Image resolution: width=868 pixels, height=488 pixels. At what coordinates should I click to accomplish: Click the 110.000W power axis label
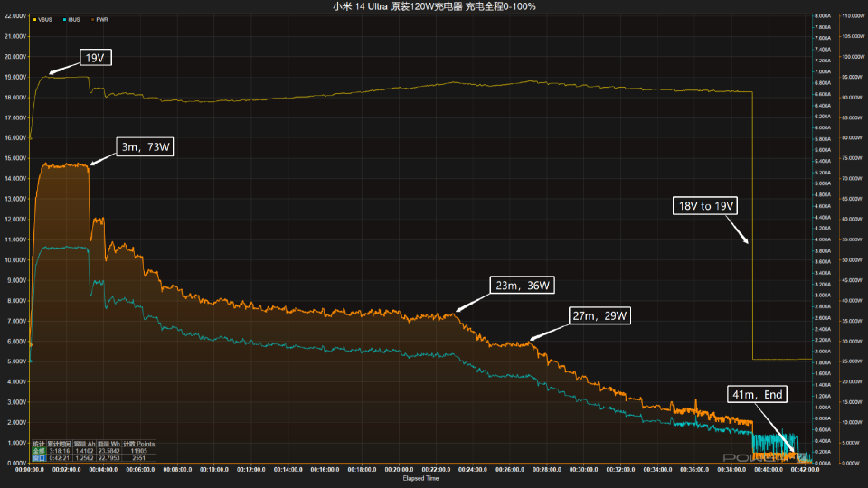click(853, 16)
